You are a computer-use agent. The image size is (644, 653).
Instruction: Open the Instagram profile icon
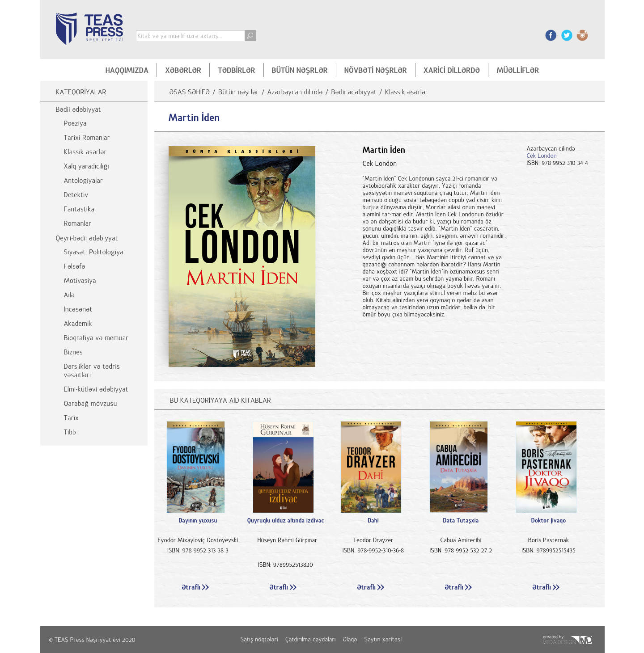click(x=582, y=35)
